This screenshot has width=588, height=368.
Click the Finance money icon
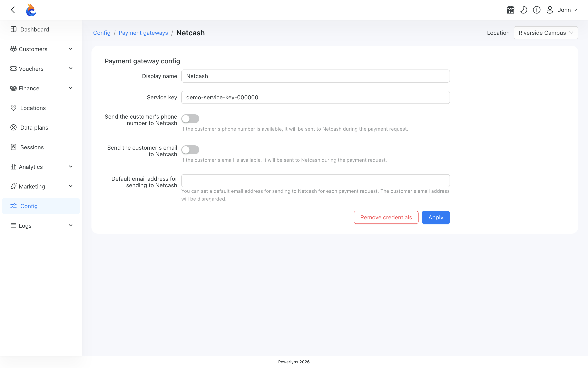click(13, 88)
